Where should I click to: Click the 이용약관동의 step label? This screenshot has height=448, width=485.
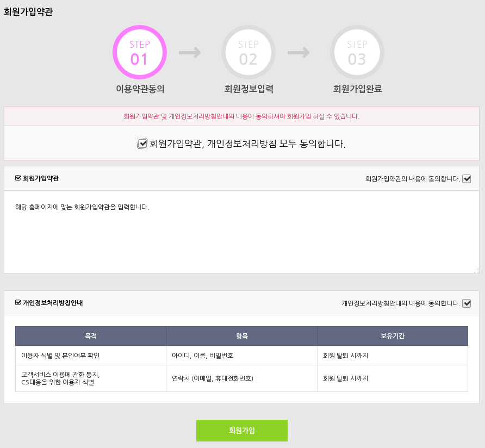(x=140, y=89)
